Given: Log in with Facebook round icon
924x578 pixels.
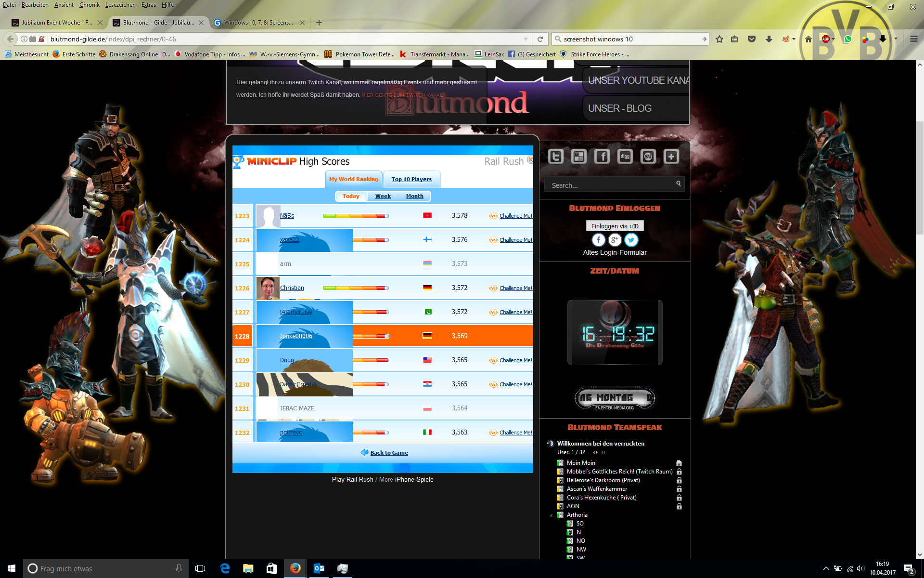Looking at the screenshot, I should click(598, 240).
